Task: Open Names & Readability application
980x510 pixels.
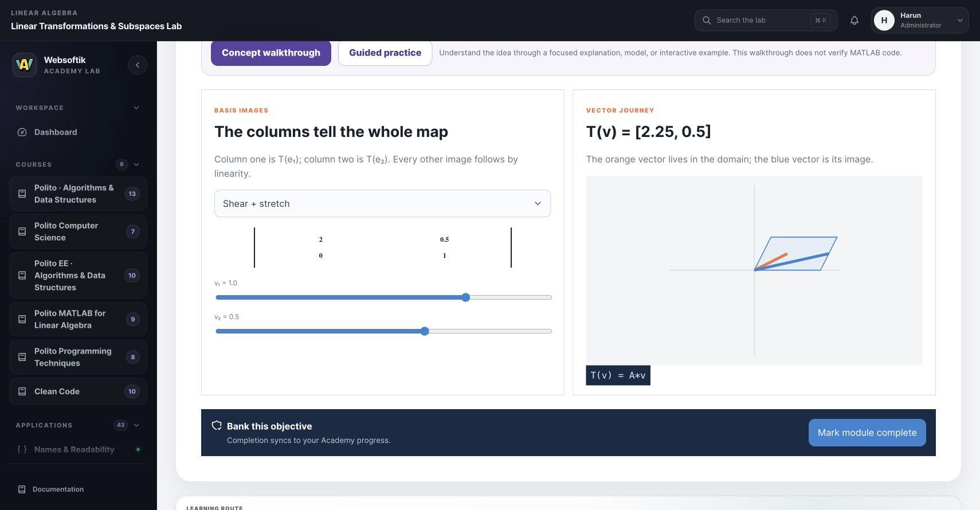Action: [78, 449]
